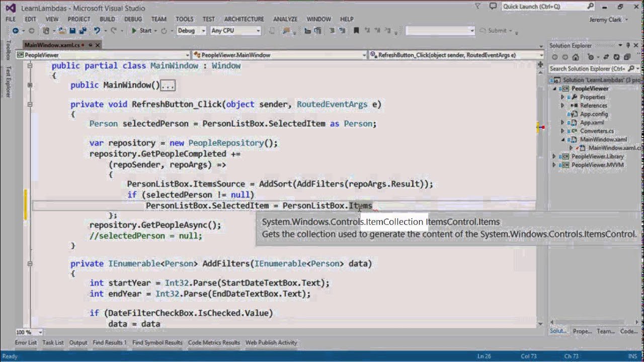Auto-hide Solution Explorer using pin icon
644x362 pixels.
coord(628,45)
